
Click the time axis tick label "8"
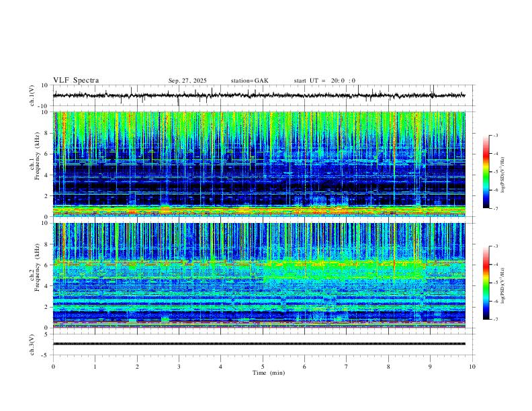point(388,367)
